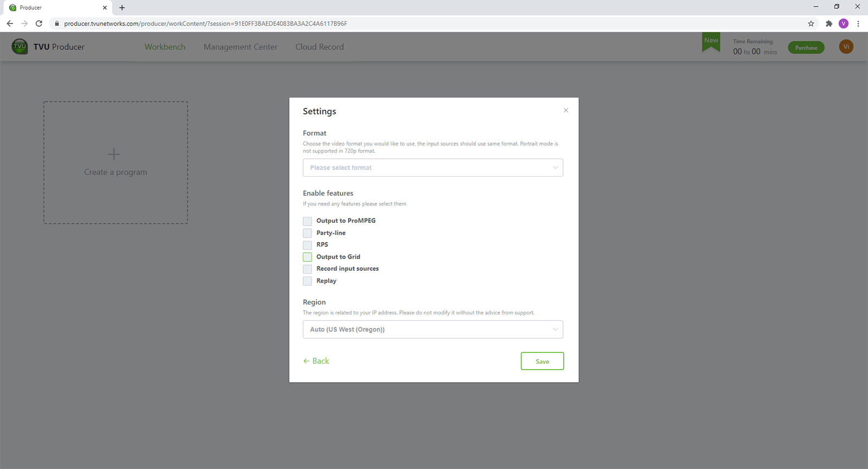Click the plus icon to create program

coord(114,154)
